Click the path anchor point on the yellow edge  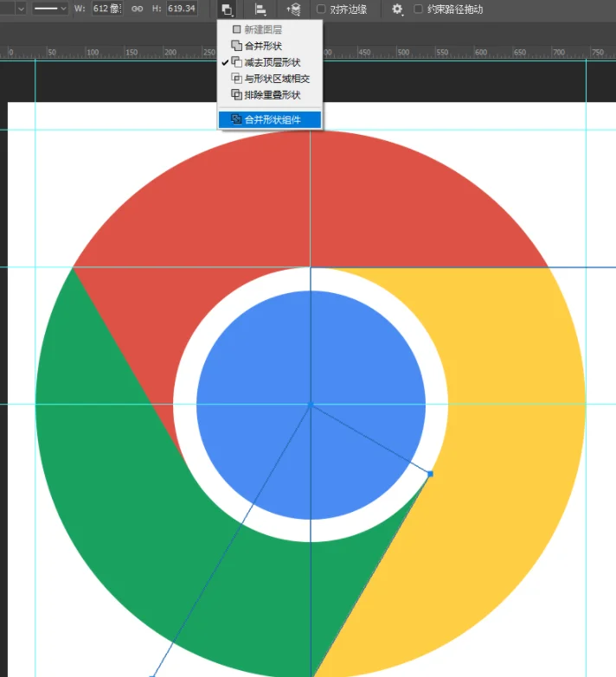(x=430, y=474)
